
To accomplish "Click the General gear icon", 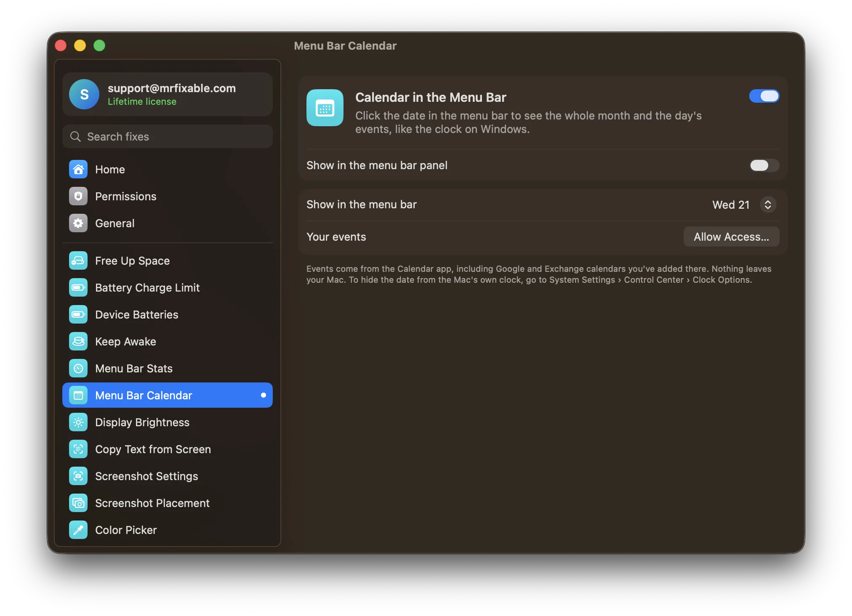I will [78, 223].
